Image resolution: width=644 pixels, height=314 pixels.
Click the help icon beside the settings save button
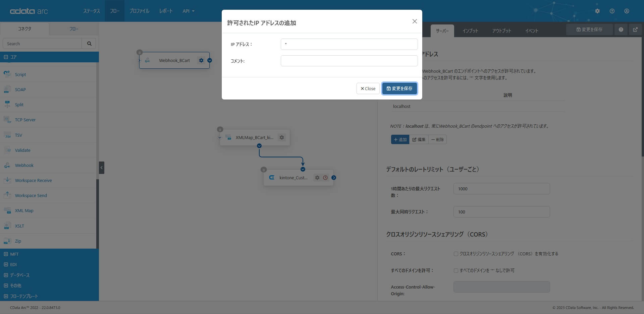coord(621,29)
